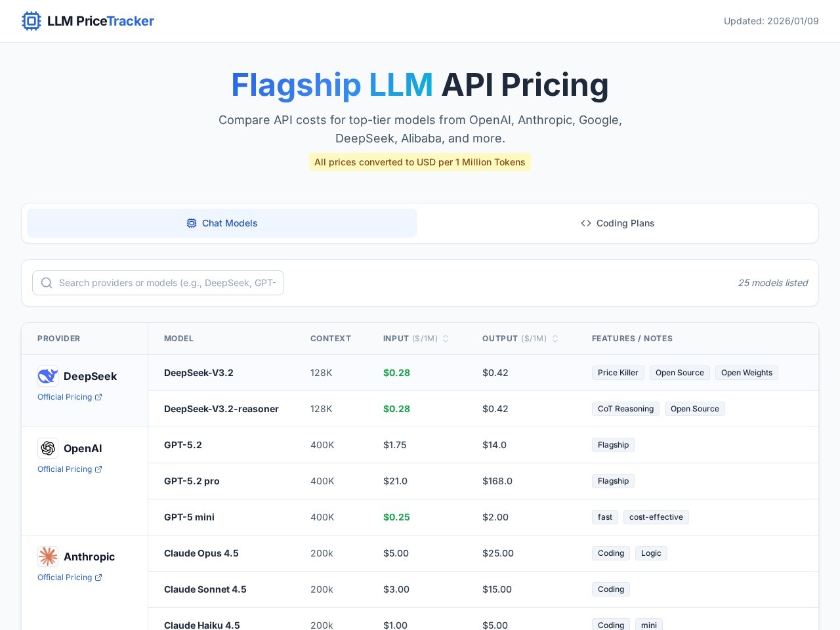Click the $168.0 output price
The image size is (840, 630).
(497, 481)
